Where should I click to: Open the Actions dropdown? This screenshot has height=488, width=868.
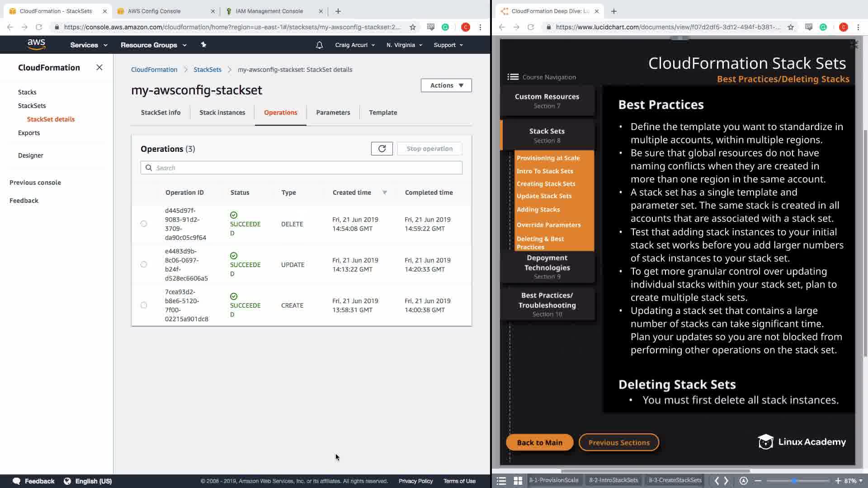coord(446,85)
